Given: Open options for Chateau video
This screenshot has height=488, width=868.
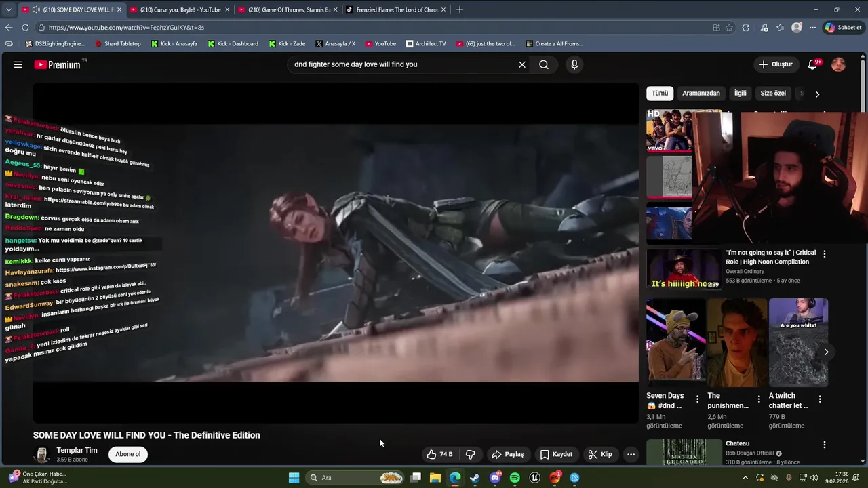Looking at the screenshot, I should point(825,445).
